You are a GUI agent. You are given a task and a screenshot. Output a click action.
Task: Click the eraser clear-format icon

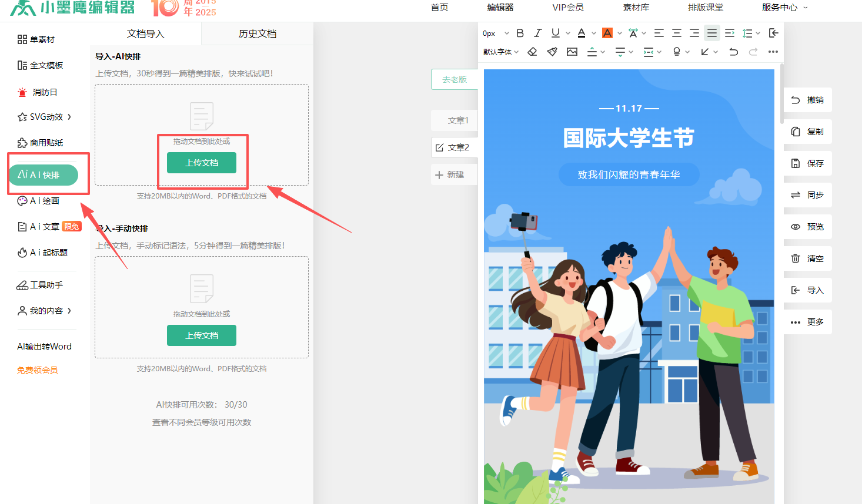pos(532,52)
